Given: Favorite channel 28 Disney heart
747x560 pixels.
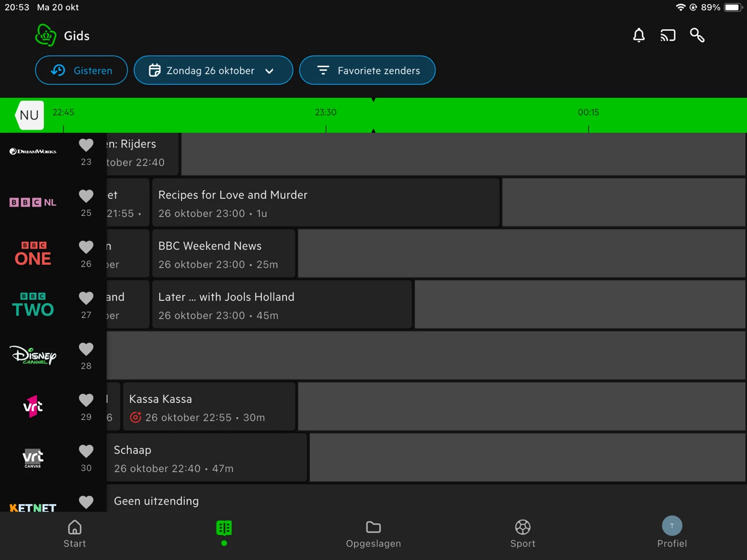Looking at the screenshot, I should click(86, 349).
